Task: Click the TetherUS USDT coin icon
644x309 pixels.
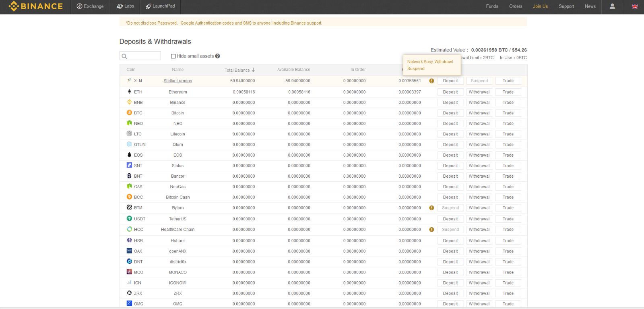Action: [129, 219]
